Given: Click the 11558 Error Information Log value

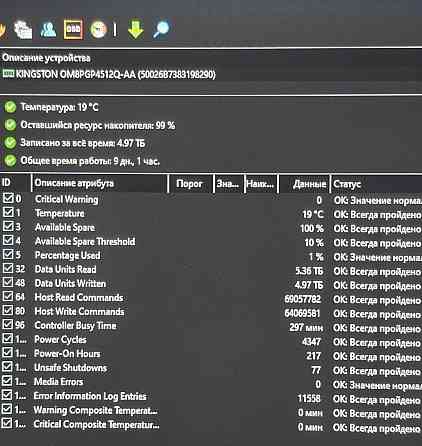Looking at the screenshot, I should [x=309, y=398].
